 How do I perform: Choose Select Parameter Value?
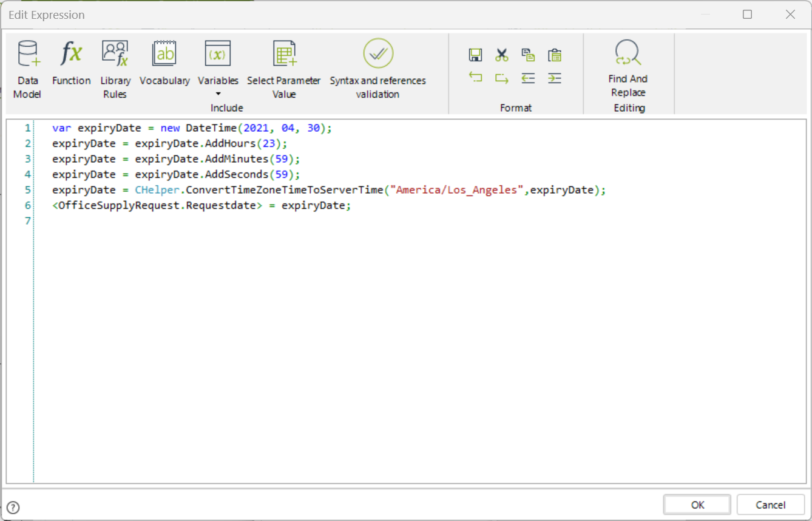[x=283, y=69]
